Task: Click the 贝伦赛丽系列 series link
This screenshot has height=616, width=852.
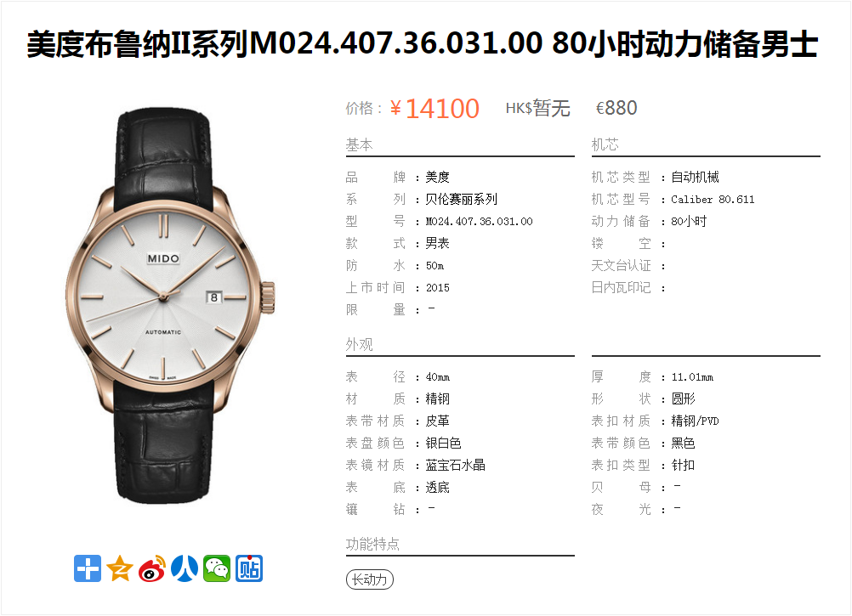Action: 462,199
